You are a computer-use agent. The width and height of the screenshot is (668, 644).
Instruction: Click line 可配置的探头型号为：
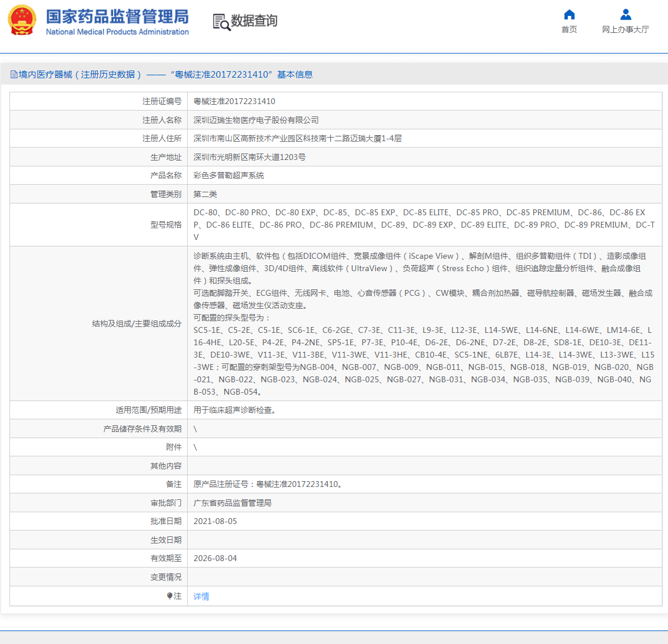231,318
